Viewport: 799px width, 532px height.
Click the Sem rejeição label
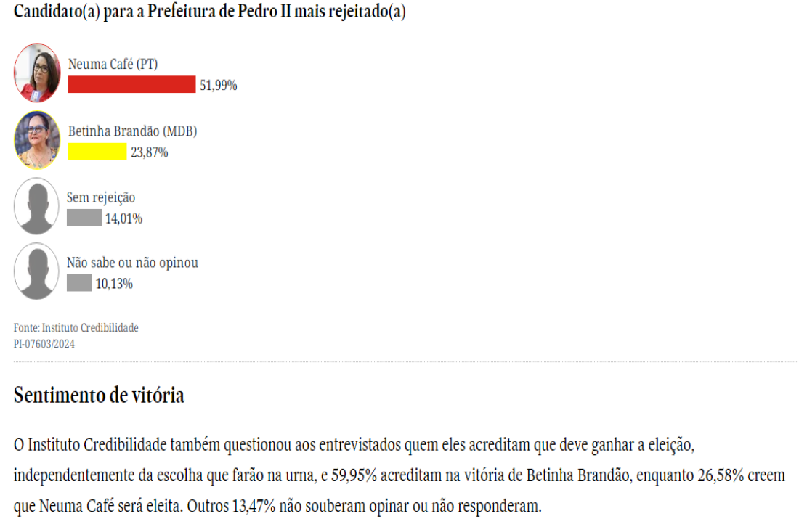(101, 197)
